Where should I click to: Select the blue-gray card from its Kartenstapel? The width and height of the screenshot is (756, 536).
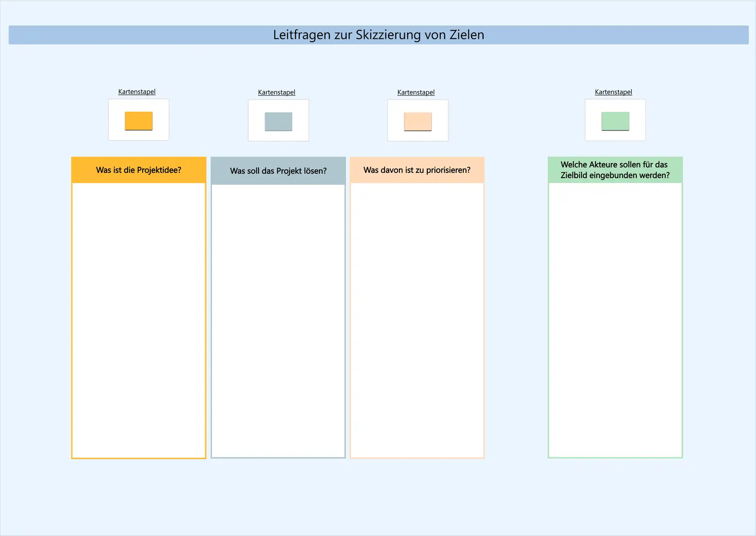pyautogui.click(x=279, y=121)
